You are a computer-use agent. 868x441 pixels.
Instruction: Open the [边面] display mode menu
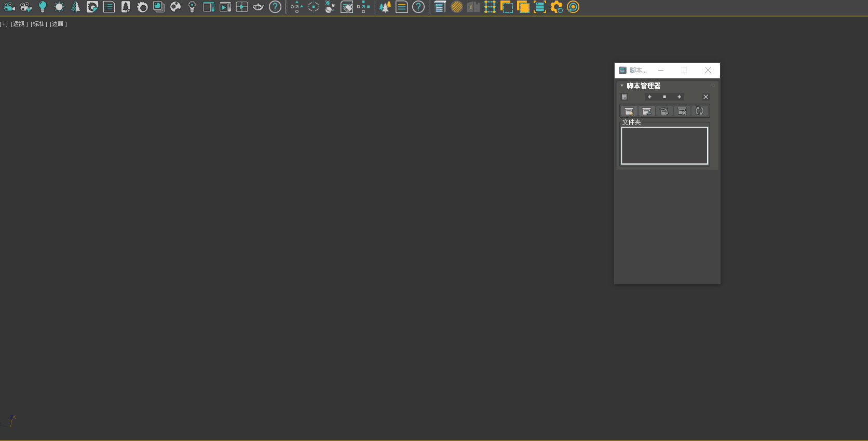pos(58,24)
